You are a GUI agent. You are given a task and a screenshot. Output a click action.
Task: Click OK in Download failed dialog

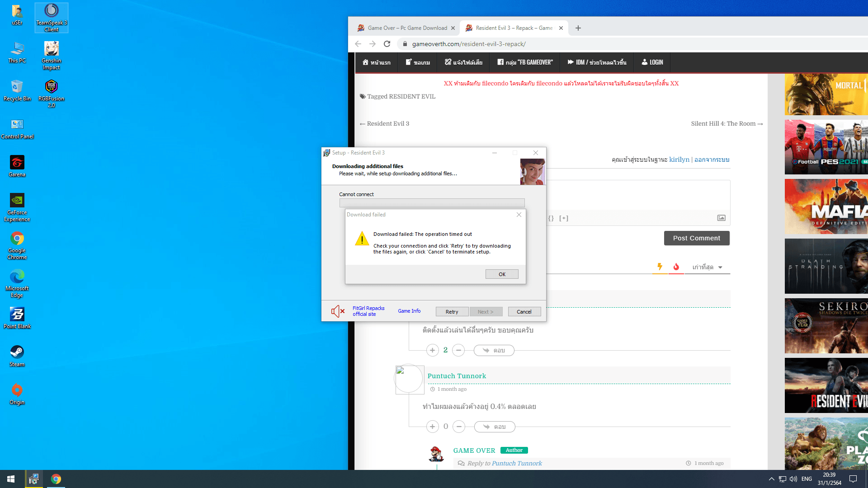coord(502,274)
